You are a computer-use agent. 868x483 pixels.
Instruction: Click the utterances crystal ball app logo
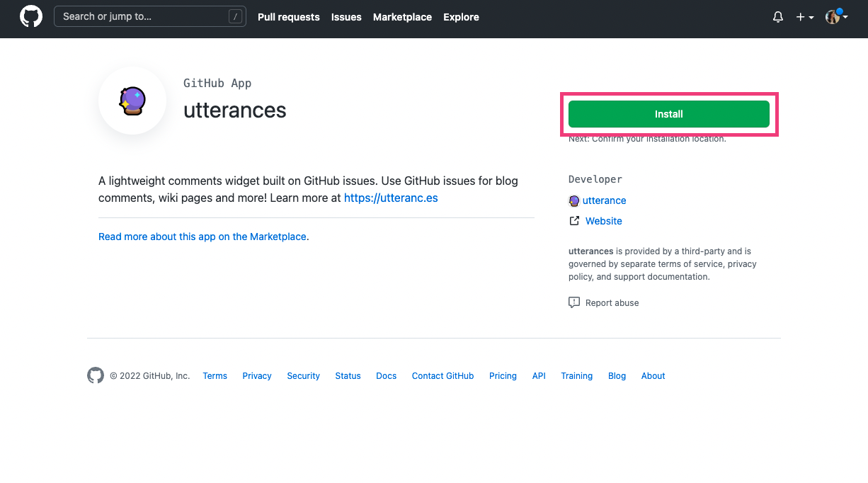[x=132, y=101]
